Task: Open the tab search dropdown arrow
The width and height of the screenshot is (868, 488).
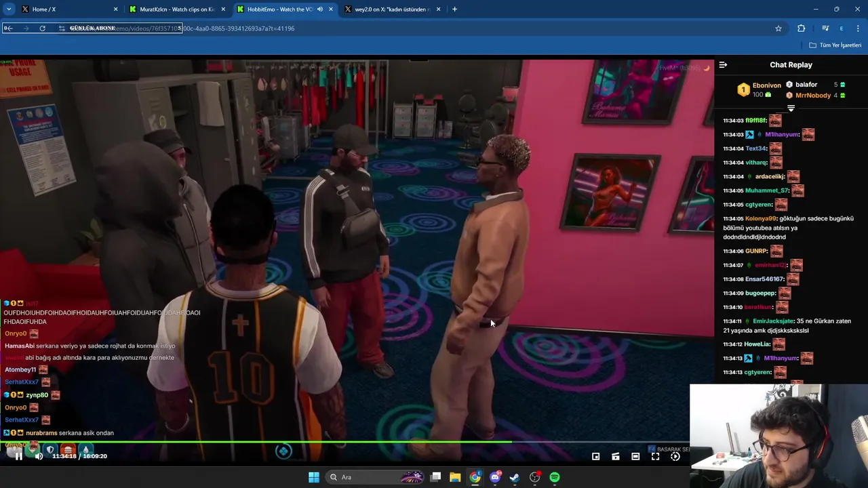Action: tap(9, 9)
